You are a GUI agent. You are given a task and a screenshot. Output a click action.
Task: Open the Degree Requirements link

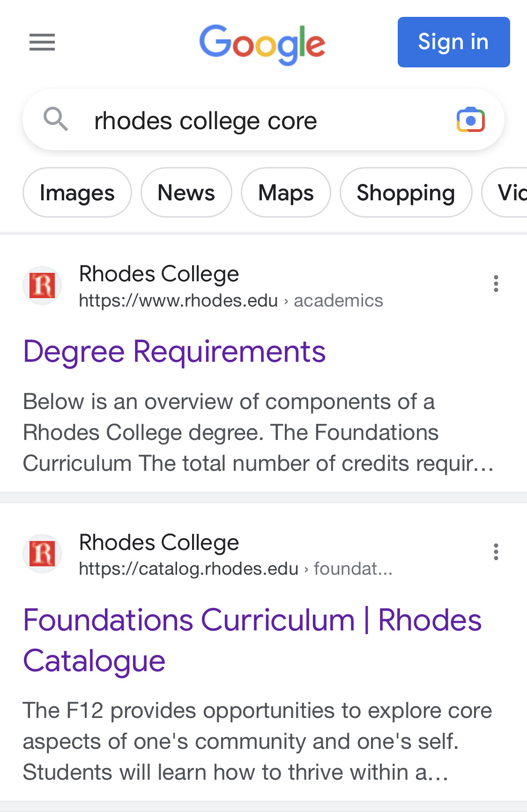click(x=174, y=351)
